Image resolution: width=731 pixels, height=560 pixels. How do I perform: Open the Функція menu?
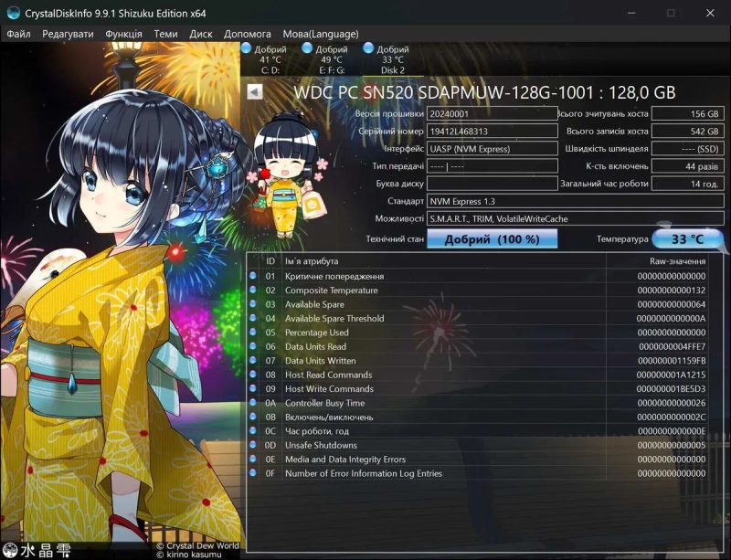(x=123, y=34)
